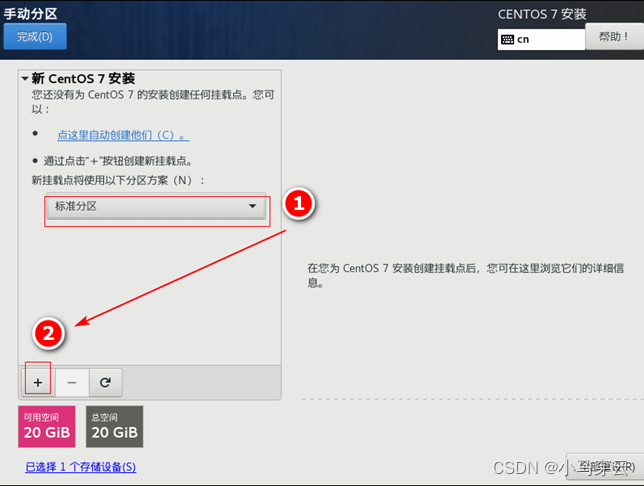
Task: Click the 总空间 20 GiB box
Action: pos(115,426)
